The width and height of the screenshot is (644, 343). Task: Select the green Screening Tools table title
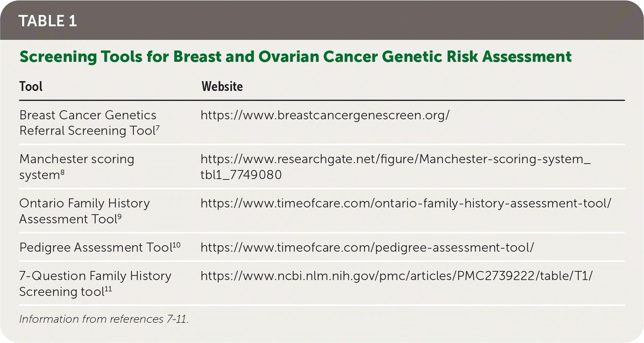click(x=295, y=57)
